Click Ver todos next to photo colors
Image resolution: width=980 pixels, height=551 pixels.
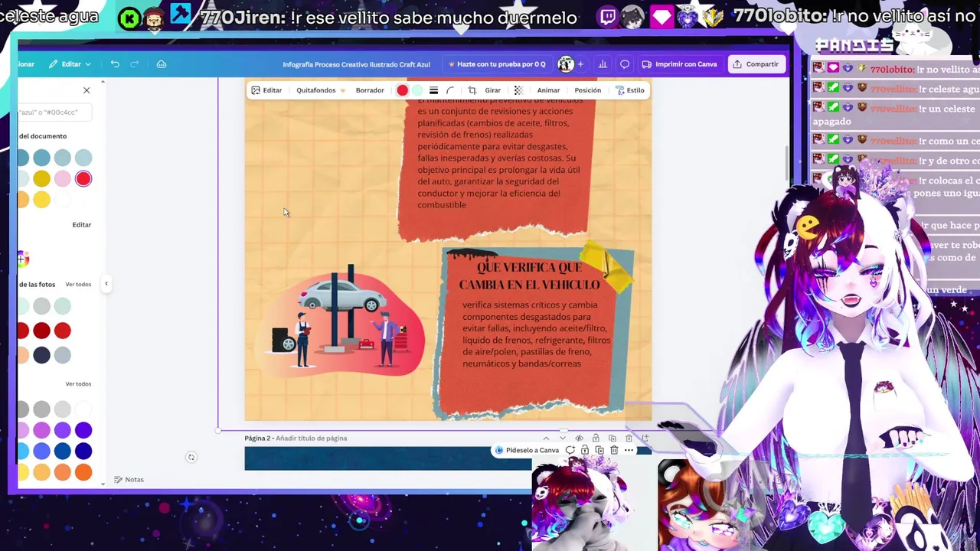point(78,285)
